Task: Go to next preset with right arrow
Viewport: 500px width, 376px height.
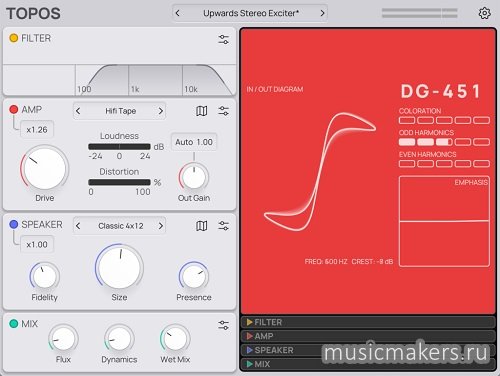Action: 322,13
